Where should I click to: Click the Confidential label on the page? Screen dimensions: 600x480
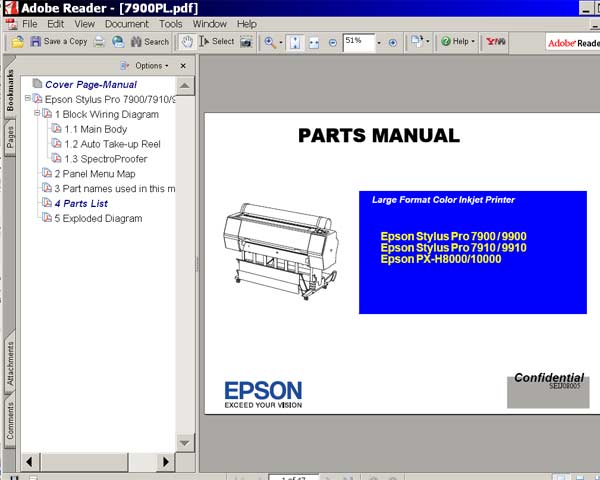549,377
